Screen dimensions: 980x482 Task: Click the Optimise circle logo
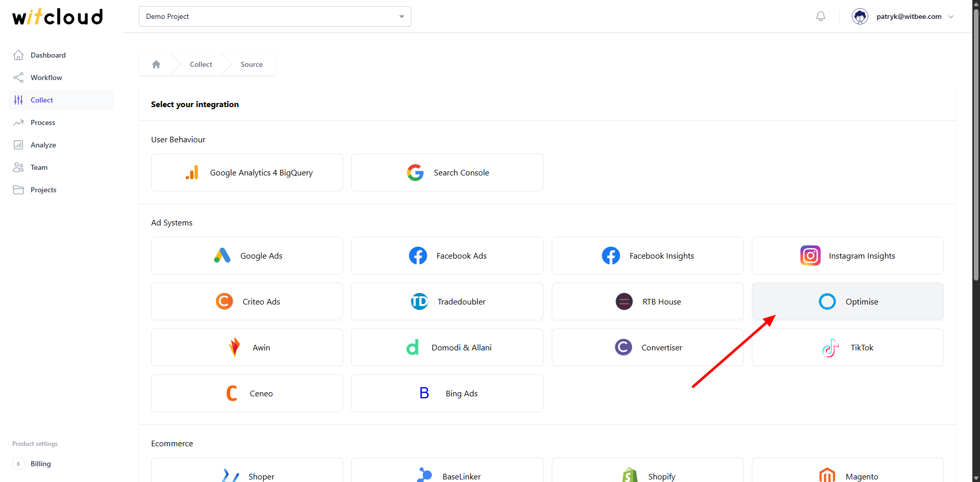[x=827, y=301]
